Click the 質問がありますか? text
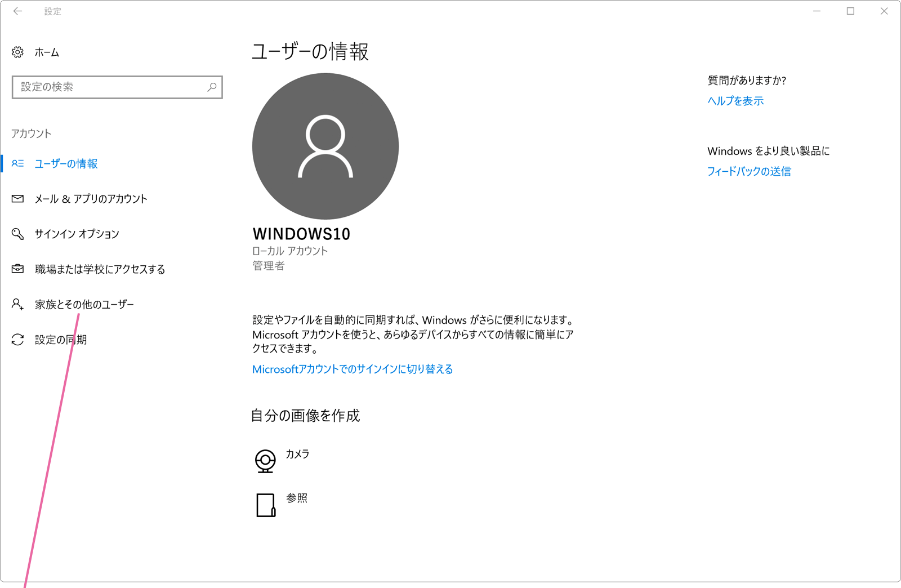The width and height of the screenshot is (901, 588). click(747, 81)
